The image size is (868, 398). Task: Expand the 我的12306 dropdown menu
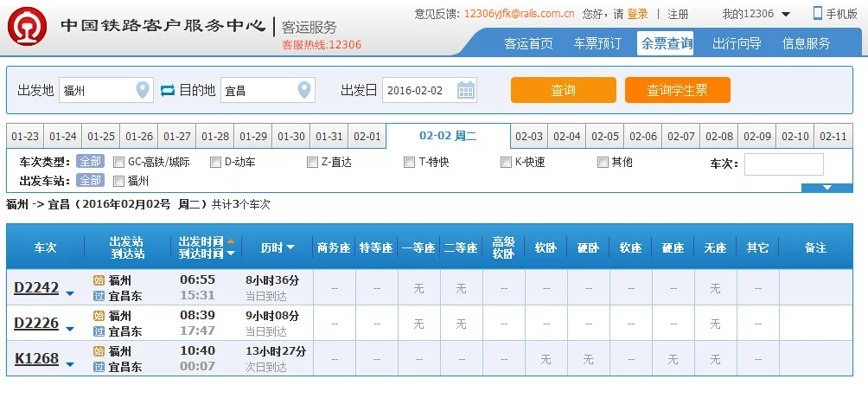click(786, 15)
